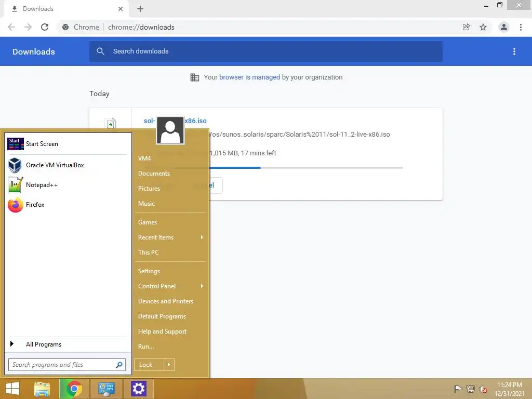The width and height of the screenshot is (532, 399).
Task: Open the Downloads page more actions menu
Action: point(514,51)
